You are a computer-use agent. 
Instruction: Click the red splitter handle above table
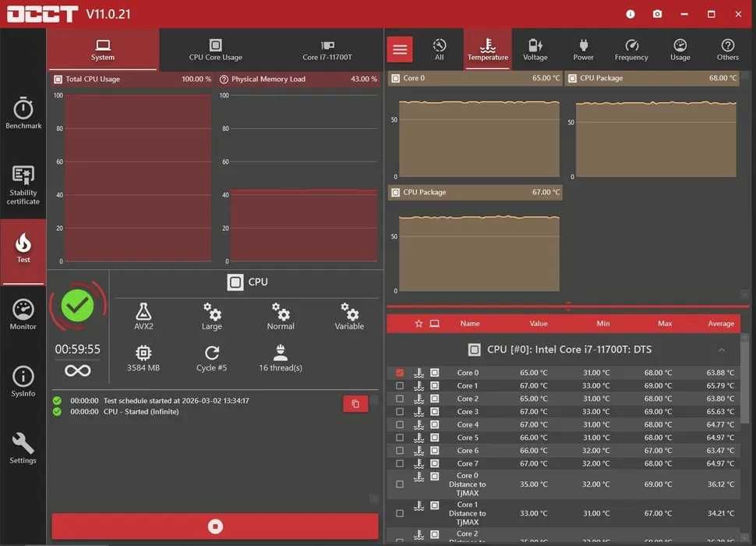coord(568,306)
